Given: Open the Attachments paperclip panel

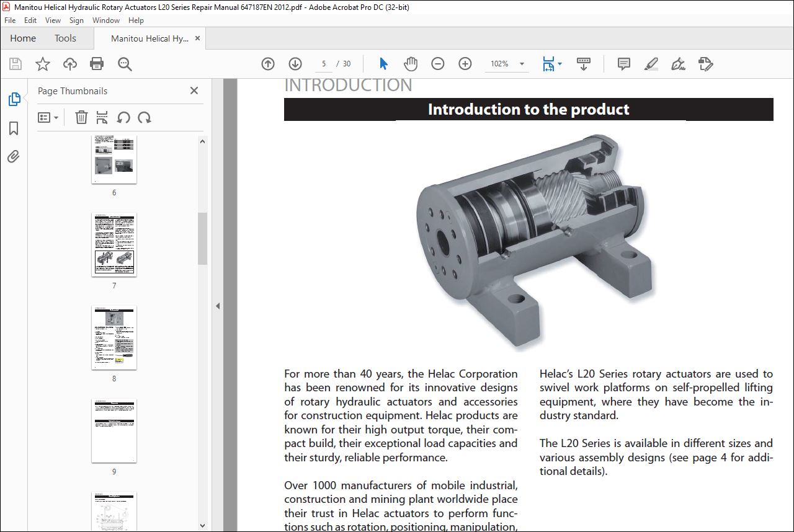Looking at the screenshot, I should pyautogui.click(x=14, y=156).
